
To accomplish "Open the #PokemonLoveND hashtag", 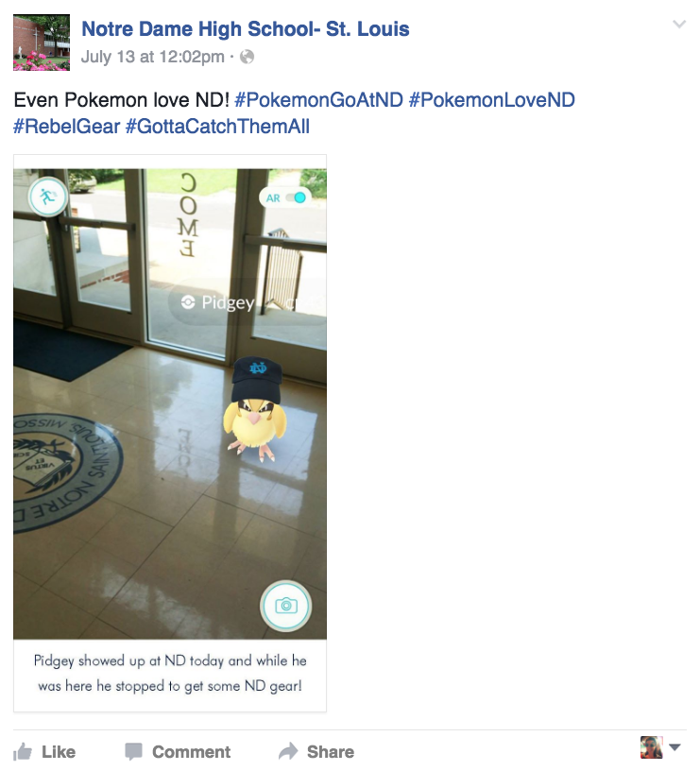I will click(x=492, y=100).
